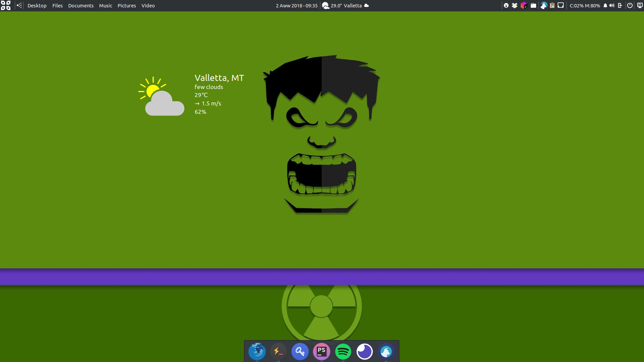Launch PhpStorm from the dock
Viewport: 644px width, 362px height.
[322, 352]
